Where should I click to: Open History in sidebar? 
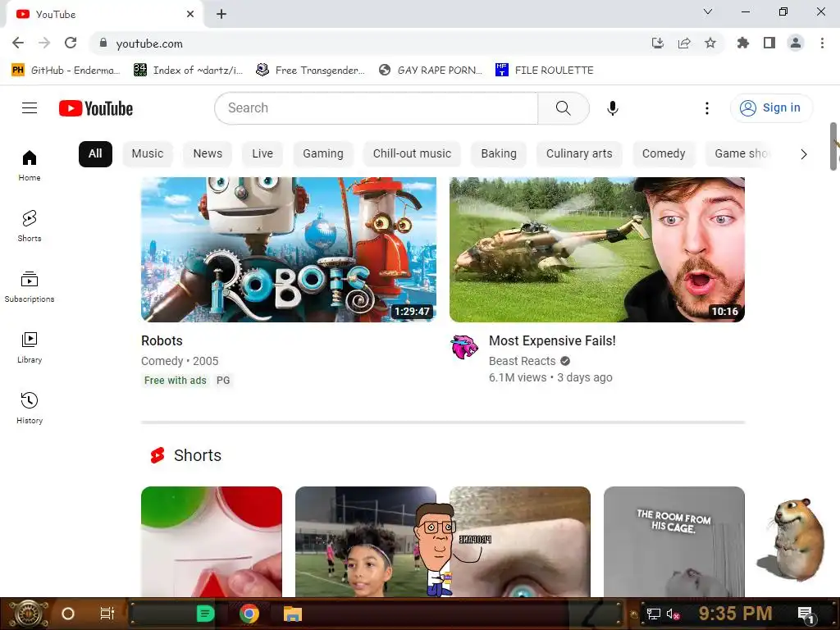(30, 409)
